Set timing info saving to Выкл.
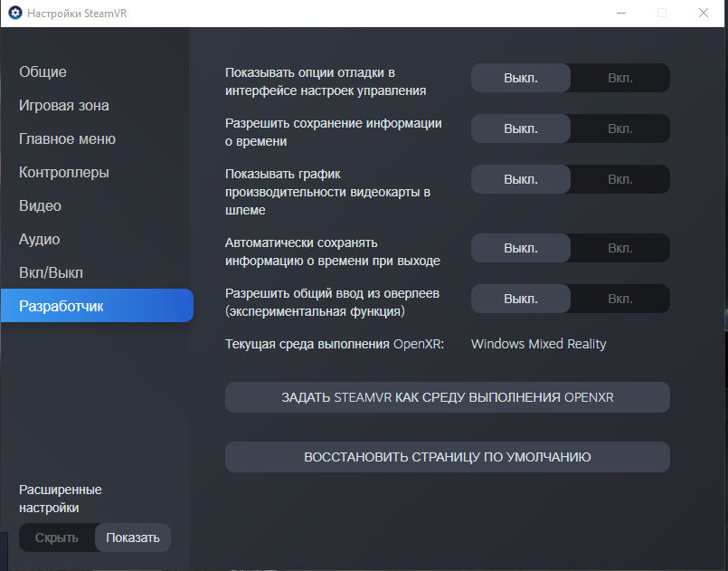The image size is (728, 571). pyautogui.click(x=521, y=128)
